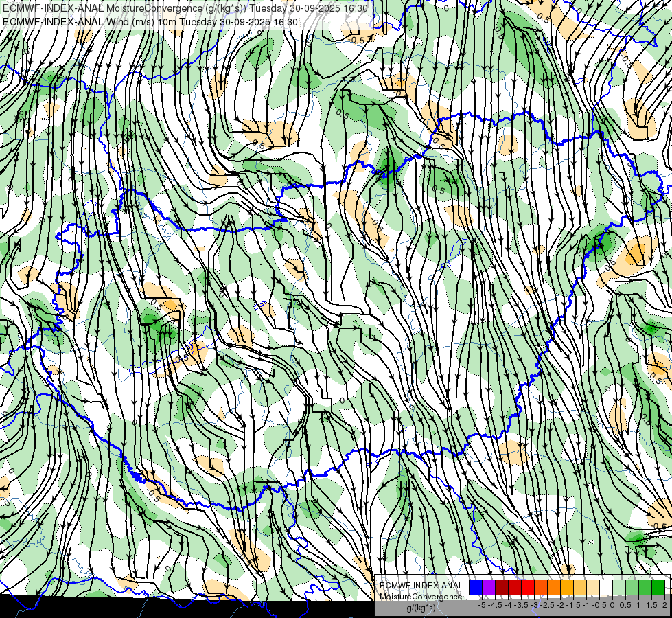Select the ECMWF-INDEX-ANAL label in the legend
The image size is (672, 618).
pyautogui.click(x=421, y=585)
